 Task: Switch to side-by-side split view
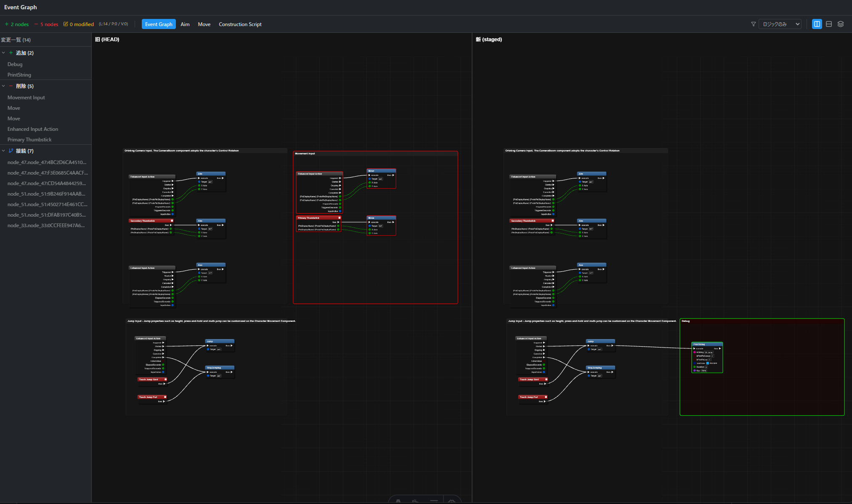817,24
